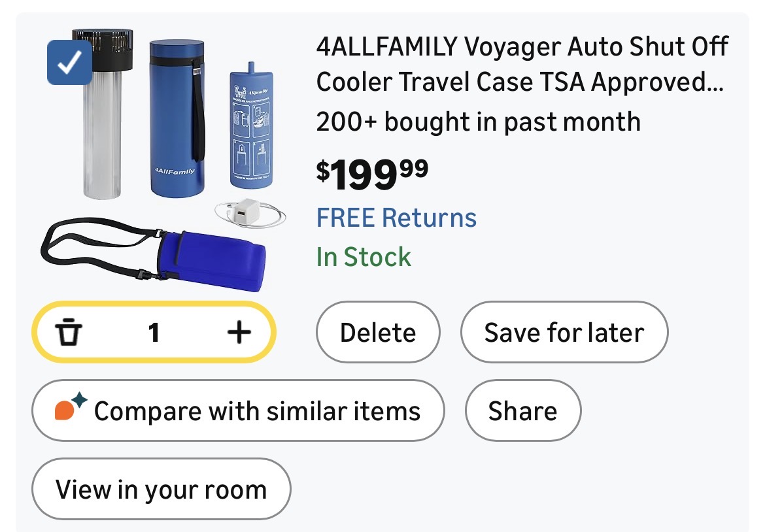Viewport: 765px width, 532px height.
Task: Open View in your room
Action: click(161, 490)
